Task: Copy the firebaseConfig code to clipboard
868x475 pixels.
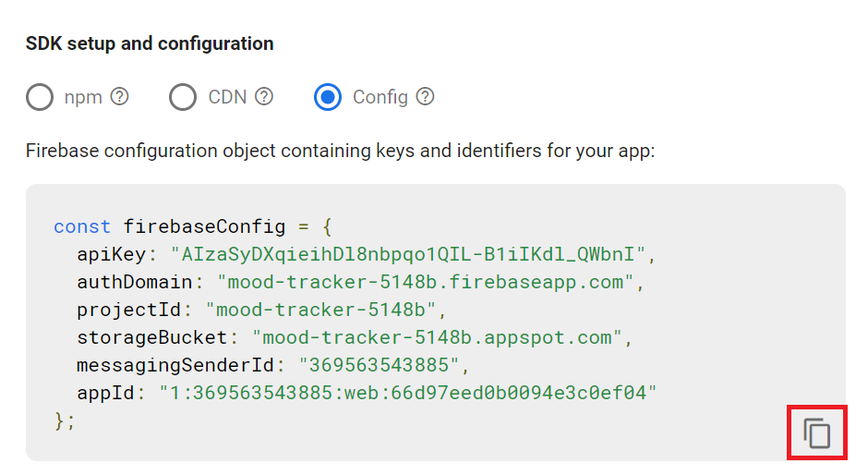Action: tap(817, 432)
